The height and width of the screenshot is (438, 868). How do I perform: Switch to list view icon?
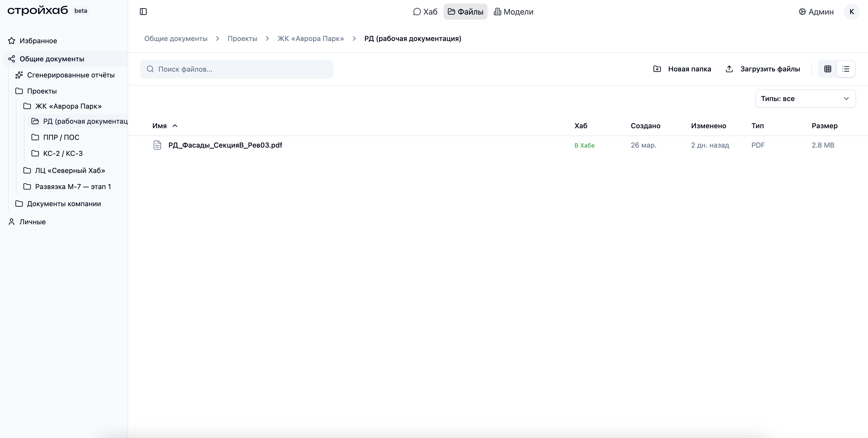[x=846, y=69]
